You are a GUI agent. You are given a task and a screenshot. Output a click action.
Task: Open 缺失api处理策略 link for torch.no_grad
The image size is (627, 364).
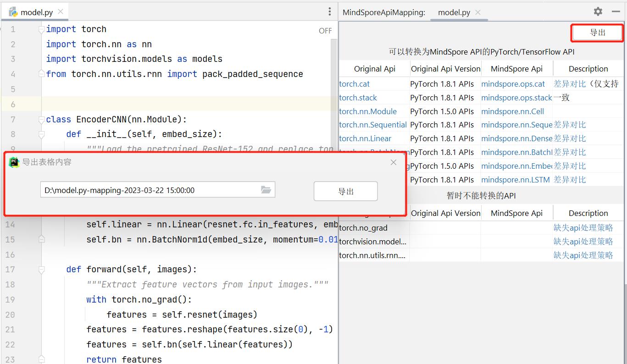pos(583,228)
